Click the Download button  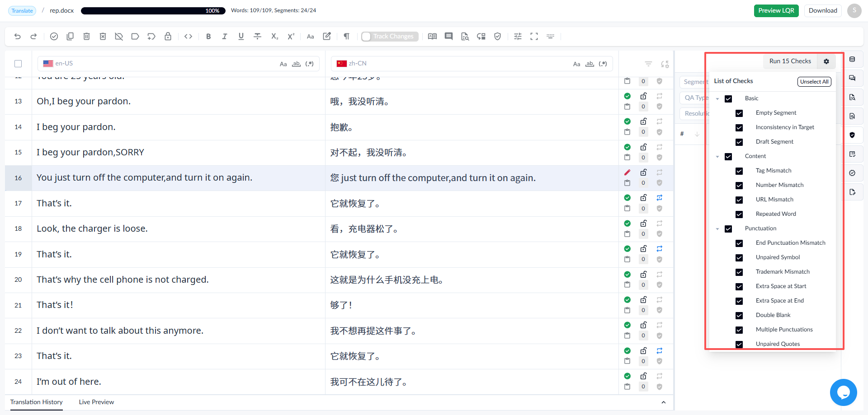823,11
